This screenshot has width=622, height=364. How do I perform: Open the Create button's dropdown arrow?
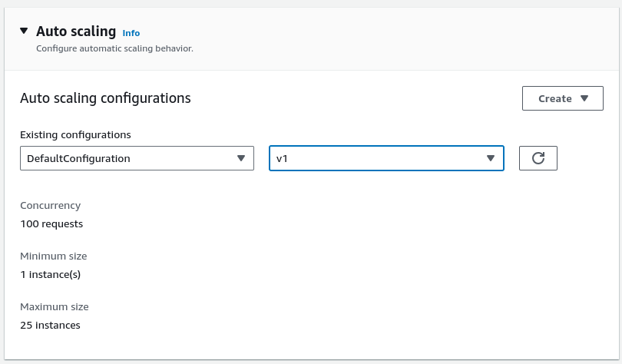584,98
